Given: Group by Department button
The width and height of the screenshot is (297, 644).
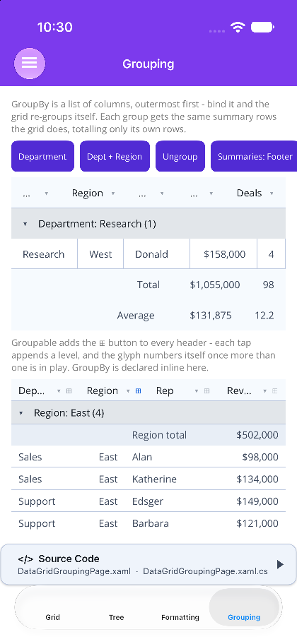Looking at the screenshot, I should coord(42,157).
